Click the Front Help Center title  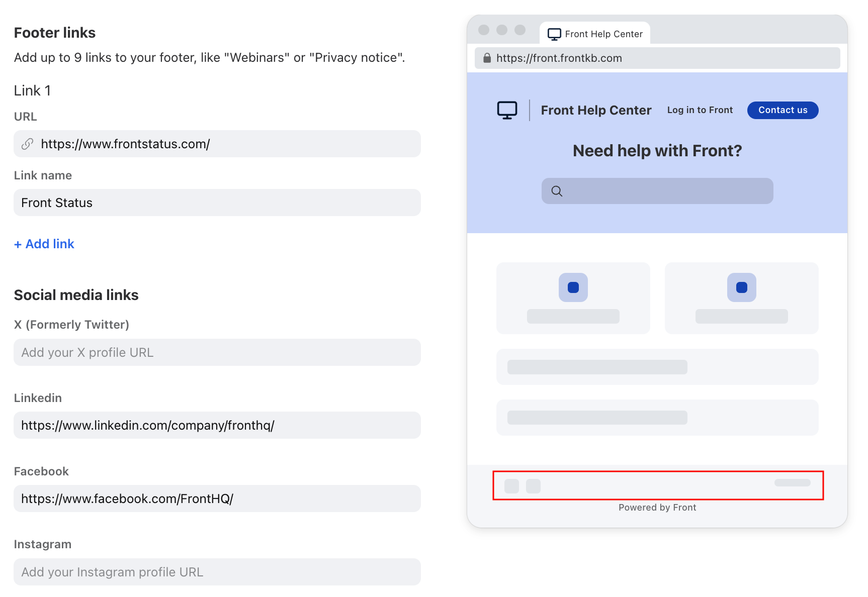(596, 110)
